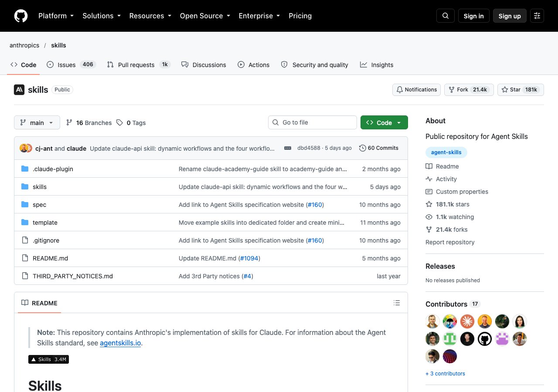
Task: Expand the Solutions menu
Action: (x=101, y=16)
